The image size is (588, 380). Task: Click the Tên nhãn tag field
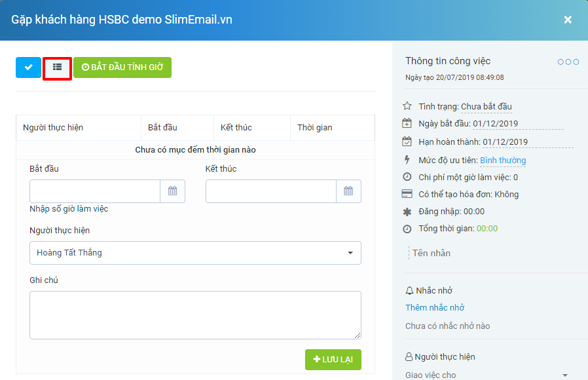(x=431, y=253)
